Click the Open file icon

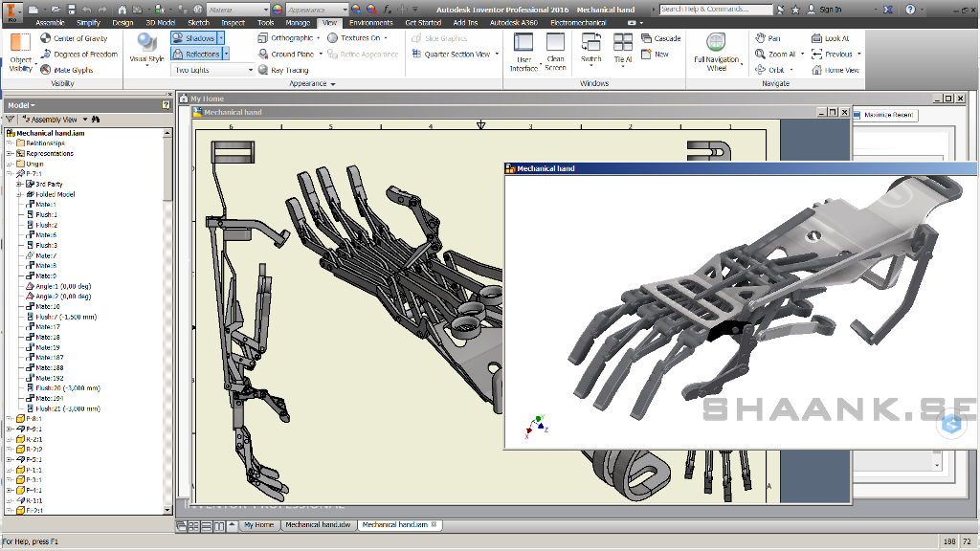point(56,10)
